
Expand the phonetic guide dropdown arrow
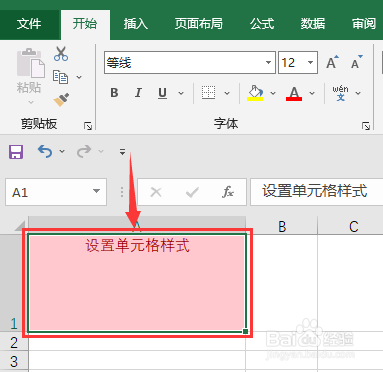(x=358, y=93)
